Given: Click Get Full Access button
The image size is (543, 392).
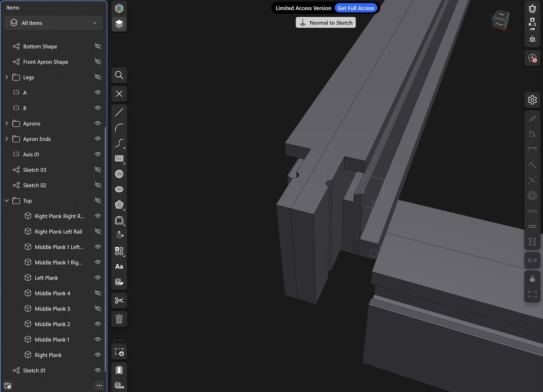Looking at the screenshot, I should 356,8.
